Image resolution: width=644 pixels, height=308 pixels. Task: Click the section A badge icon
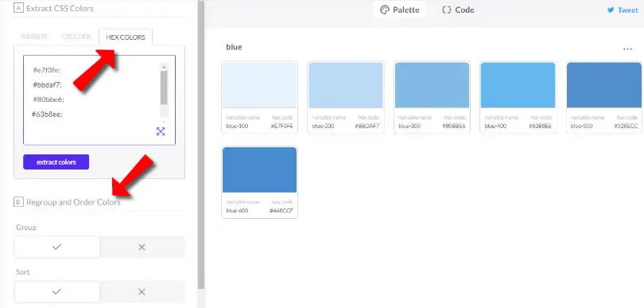click(x=18, y=8)
